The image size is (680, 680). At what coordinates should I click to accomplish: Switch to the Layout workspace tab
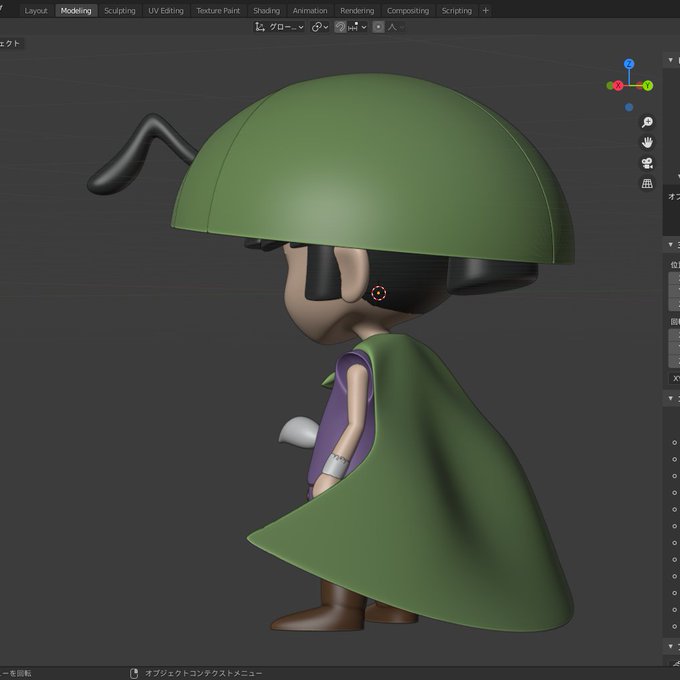point(36,11)
